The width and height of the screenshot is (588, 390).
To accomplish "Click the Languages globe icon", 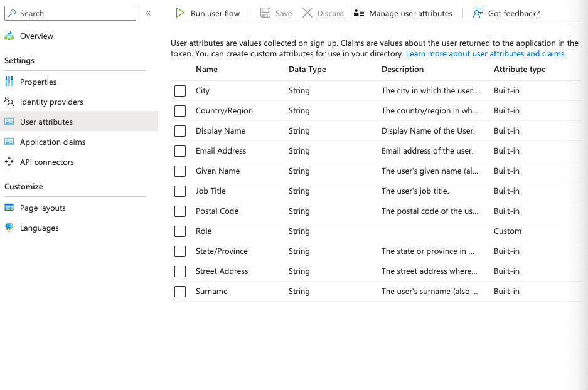I will 9,228.
